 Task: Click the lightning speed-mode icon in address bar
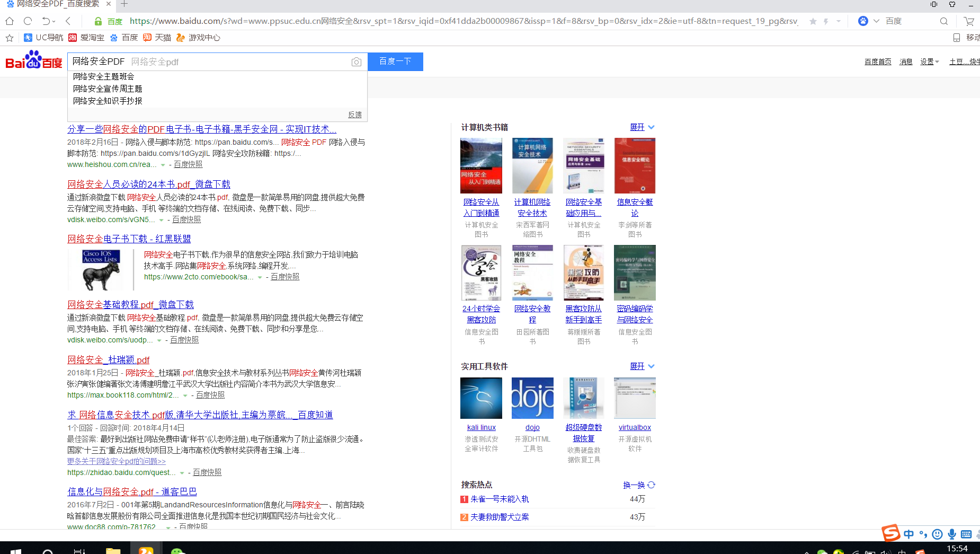point(826,21)
